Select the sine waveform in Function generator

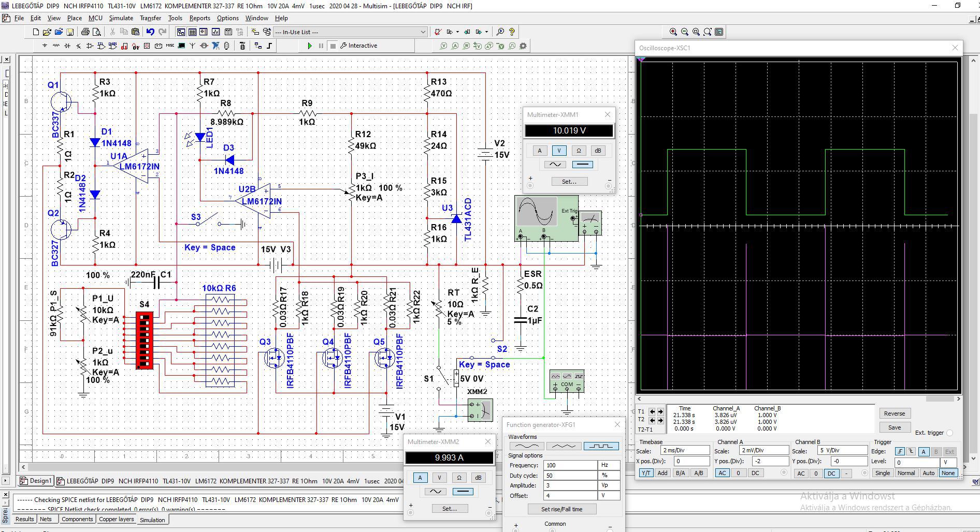coord(527,446)
